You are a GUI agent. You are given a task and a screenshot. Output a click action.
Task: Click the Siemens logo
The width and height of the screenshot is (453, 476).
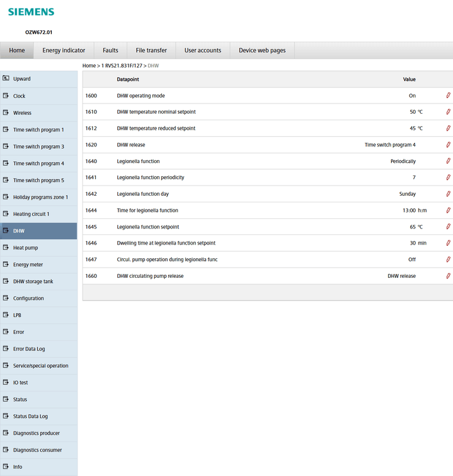31,12
